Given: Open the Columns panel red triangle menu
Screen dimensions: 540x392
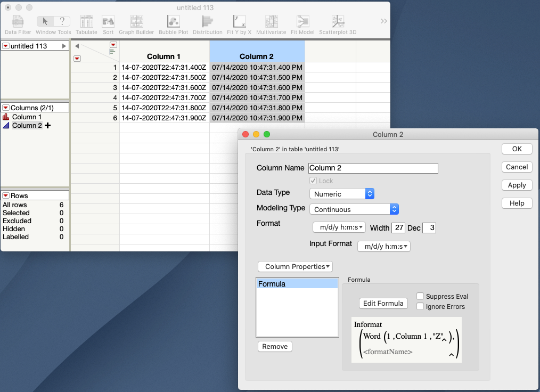Looking at the screenshot, I should (x=7, y=107).
